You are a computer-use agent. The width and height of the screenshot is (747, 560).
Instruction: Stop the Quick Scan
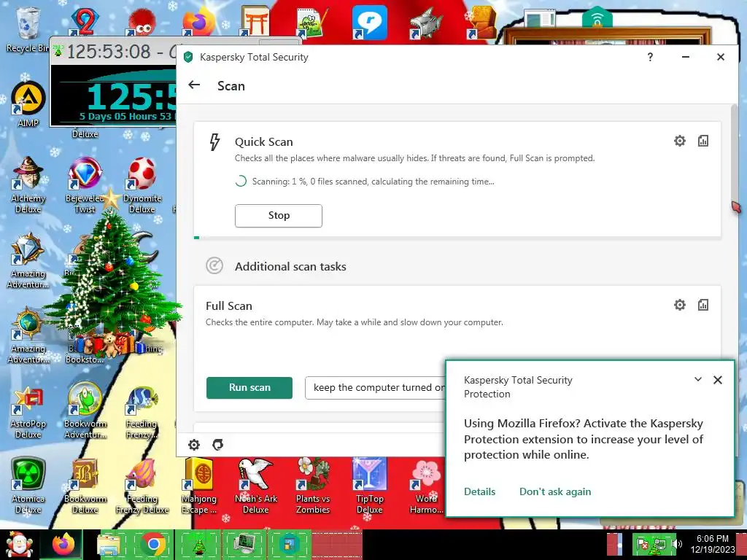278,216
